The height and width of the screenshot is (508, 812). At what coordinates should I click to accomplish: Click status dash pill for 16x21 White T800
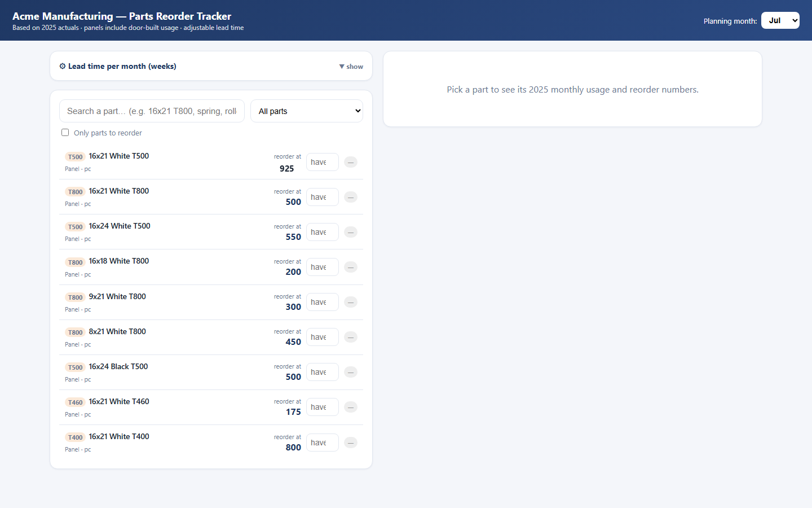point(351,197)
